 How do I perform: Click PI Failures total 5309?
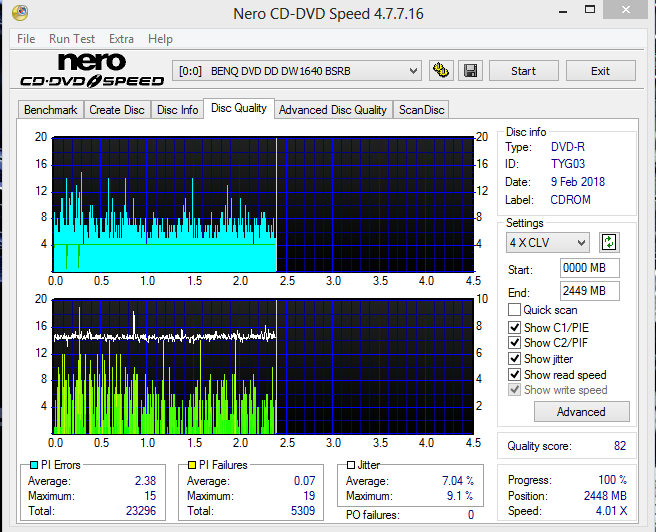click(303, 511)
